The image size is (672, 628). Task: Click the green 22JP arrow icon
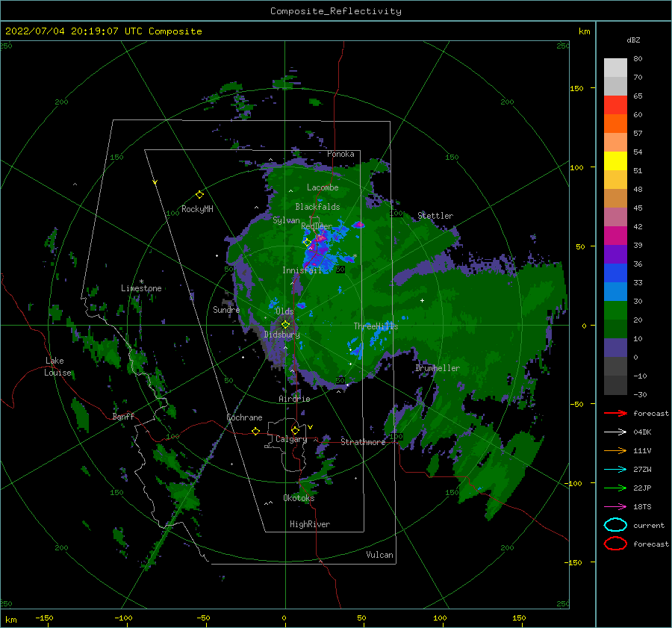point(615,488)
